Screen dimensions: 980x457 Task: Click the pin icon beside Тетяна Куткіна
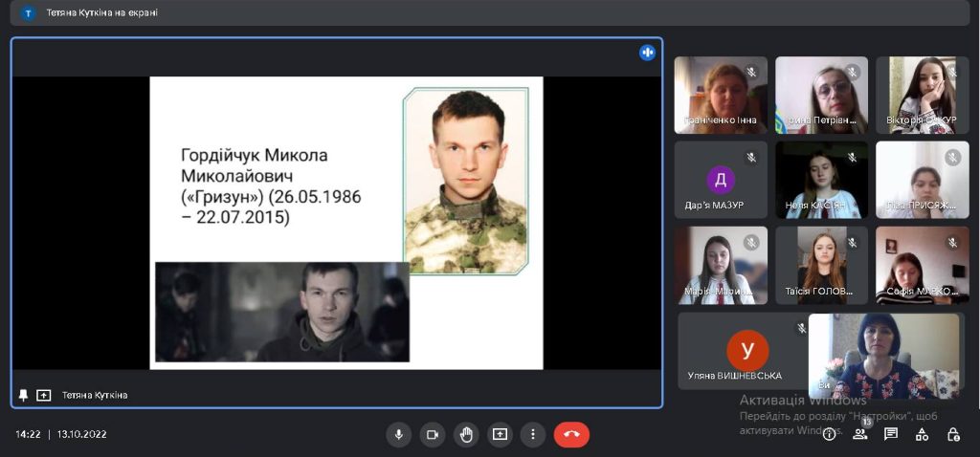tap(24, 395)
